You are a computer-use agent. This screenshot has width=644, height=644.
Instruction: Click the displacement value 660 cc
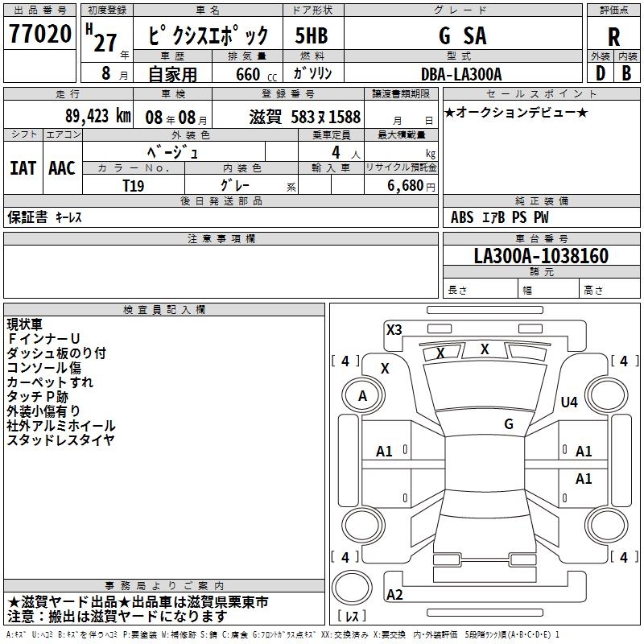(x=256, y=75)
